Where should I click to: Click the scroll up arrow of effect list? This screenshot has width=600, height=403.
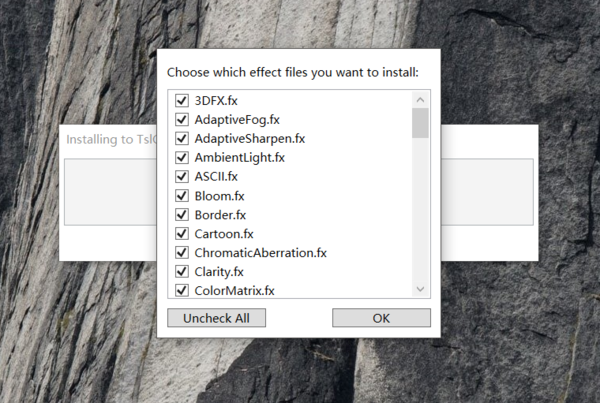pyautogui.click(x=421, y=99)
